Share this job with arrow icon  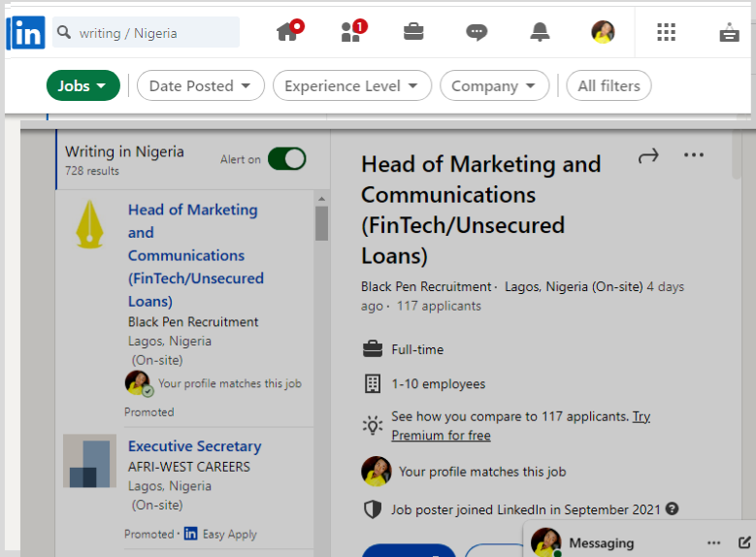pos(648,156)
